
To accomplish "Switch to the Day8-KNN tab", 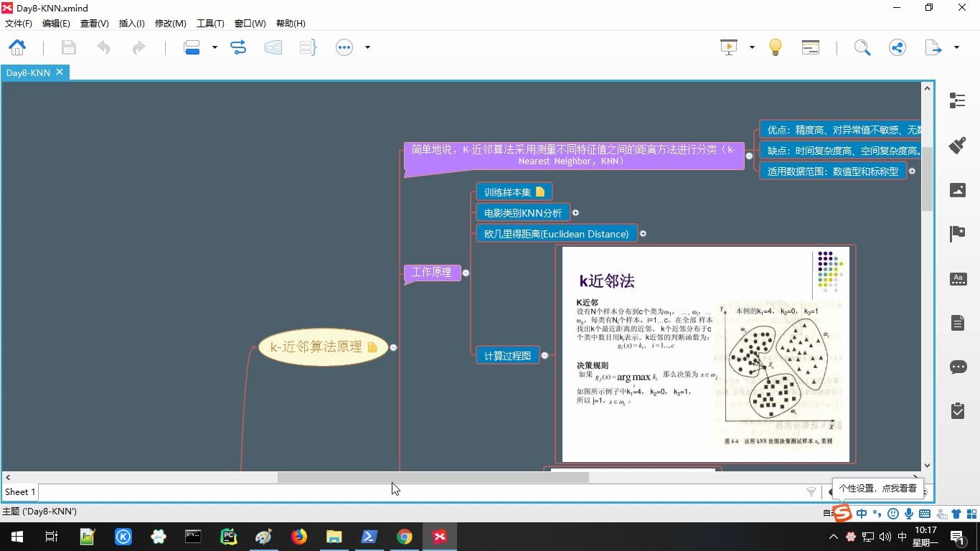I will 27,72.
